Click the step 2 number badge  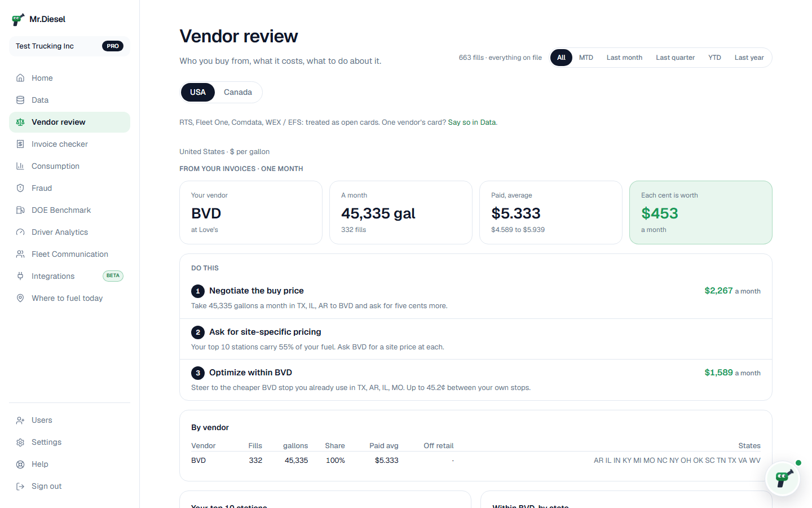198,332
